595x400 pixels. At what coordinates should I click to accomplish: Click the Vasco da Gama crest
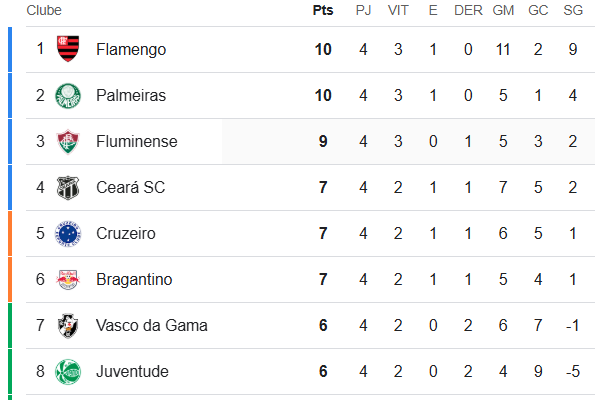coord(68,326)
